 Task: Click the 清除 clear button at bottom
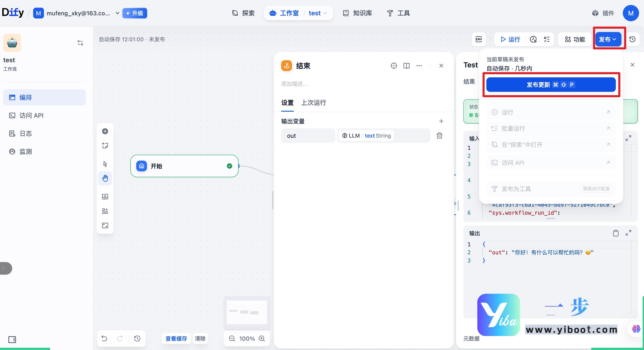(x=200, y=338)
